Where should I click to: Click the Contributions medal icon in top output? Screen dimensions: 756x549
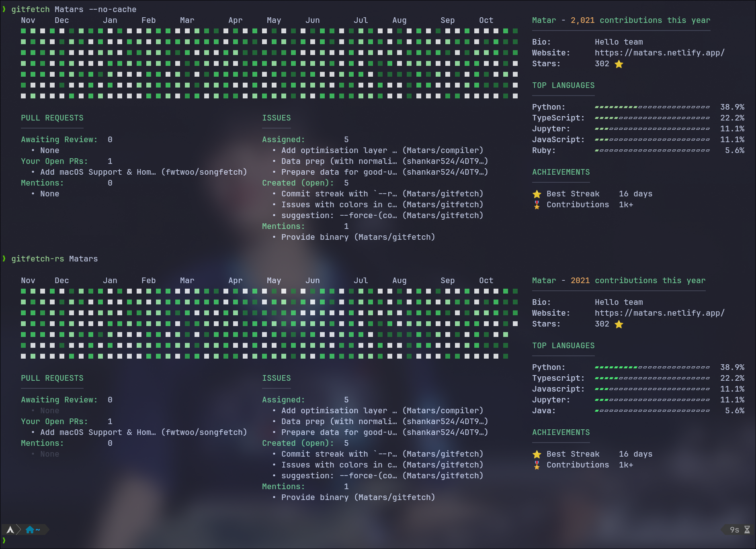pos(537,205)
